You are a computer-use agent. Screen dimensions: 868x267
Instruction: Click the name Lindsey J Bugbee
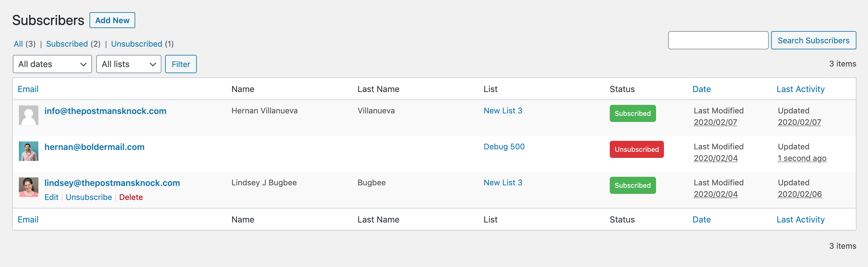pyautogui.click(x=264, y=183)
